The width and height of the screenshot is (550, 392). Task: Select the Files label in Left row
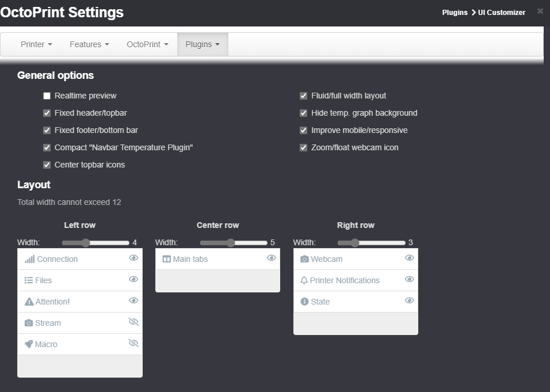coord(44,280)
